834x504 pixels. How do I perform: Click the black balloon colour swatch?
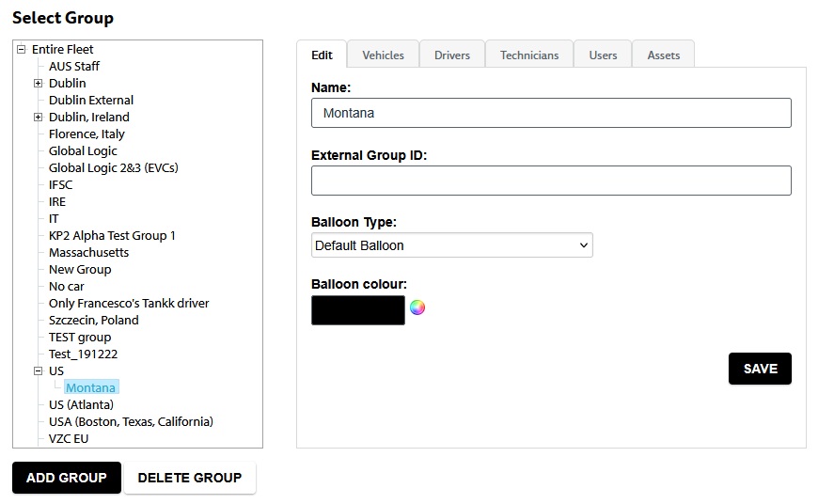(358, 310)
